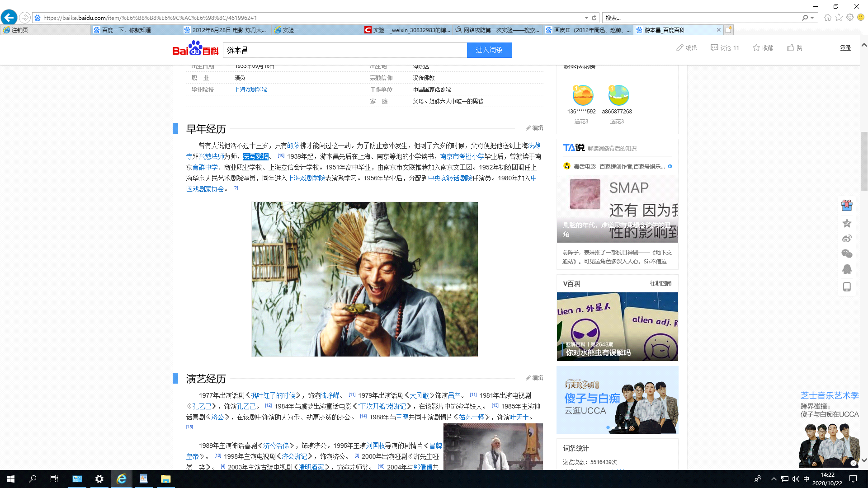The height and width of the screenshot is (488, 868).
Task: Share via the WeChat icon in the sidebar
Action: [x=847, y=254]
